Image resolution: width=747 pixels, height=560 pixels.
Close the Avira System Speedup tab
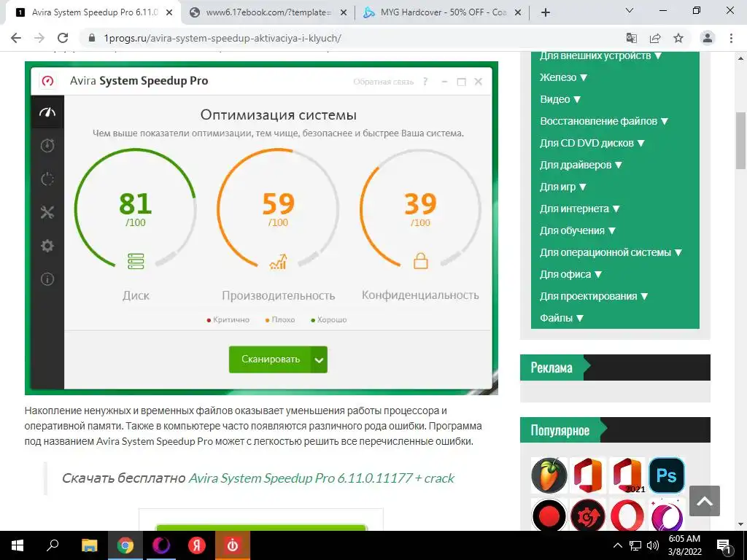click(x=169, y=13)
